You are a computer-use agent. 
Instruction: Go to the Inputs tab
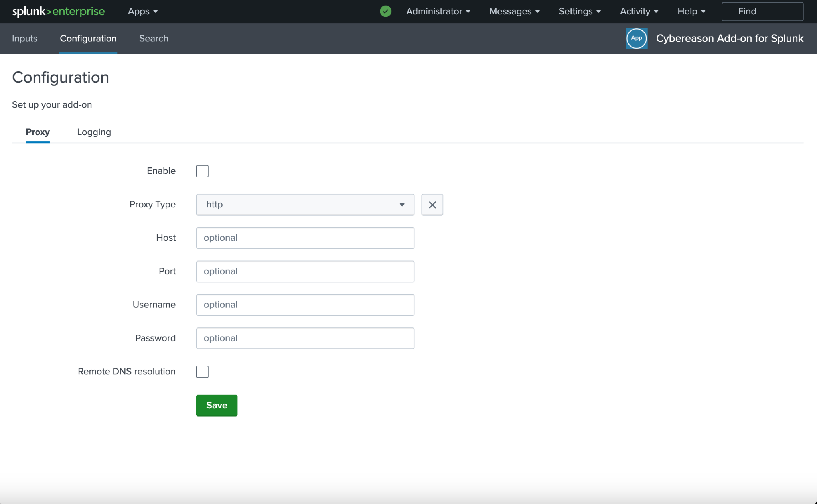click(x=25, y=38)
